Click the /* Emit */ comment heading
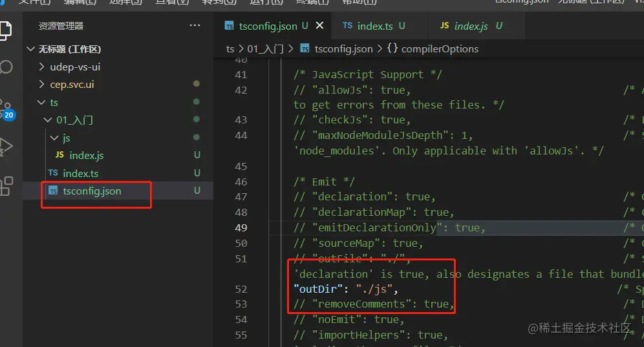 tap(324, 182)
